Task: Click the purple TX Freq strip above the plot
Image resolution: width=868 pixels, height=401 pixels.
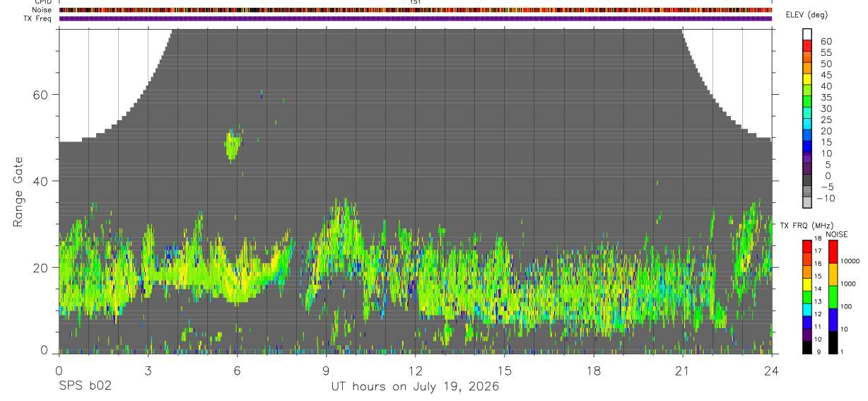Action: pos(416,18)
